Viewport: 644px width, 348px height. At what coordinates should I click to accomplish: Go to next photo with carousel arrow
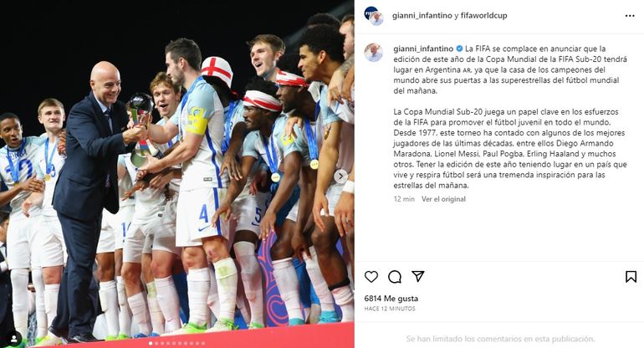click(340, 177)
